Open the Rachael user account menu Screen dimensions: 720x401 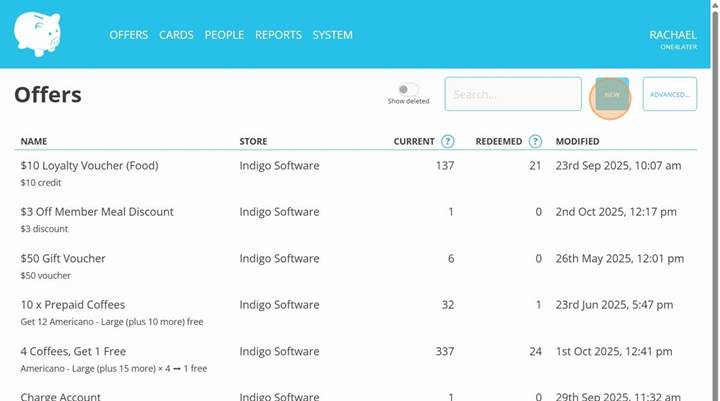pyautogui.click(x=673, y=39)
